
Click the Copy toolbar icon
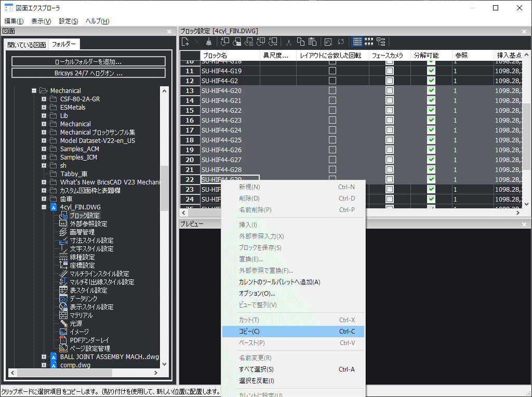coord(301,42)
